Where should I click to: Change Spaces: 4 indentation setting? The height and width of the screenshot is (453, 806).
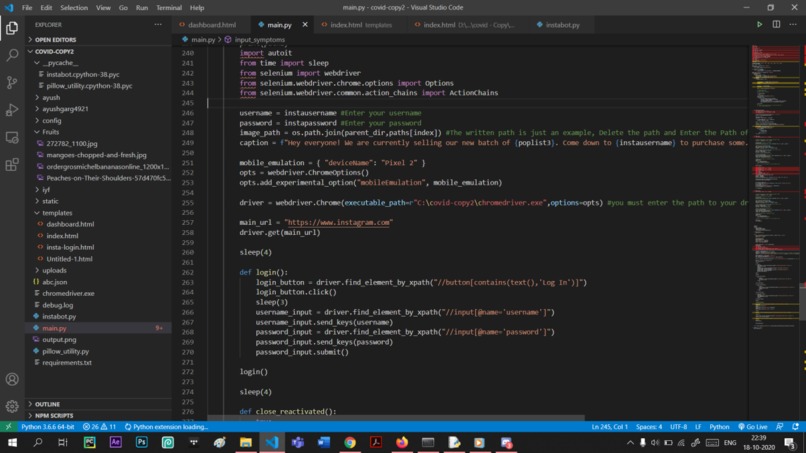tap(649, 427)
